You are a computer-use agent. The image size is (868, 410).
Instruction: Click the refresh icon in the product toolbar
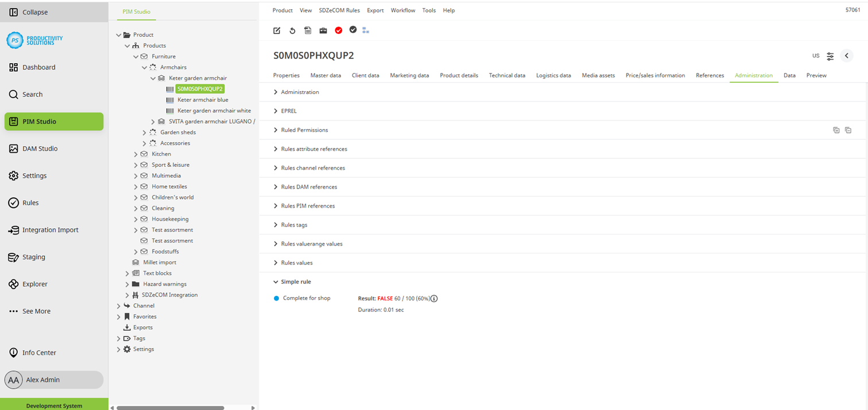pos(292,30)
